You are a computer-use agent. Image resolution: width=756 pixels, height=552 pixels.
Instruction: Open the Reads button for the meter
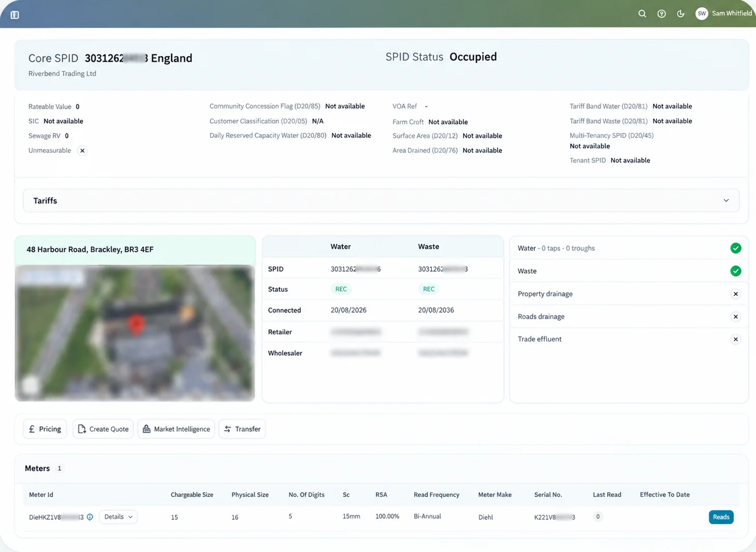click(x=721, y=517)
